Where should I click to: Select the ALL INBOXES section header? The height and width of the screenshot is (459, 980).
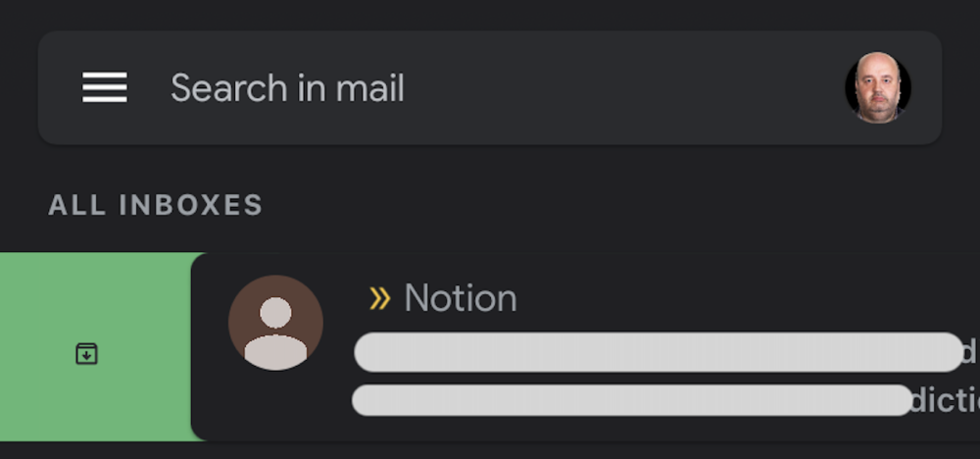[x=156, y=205]
